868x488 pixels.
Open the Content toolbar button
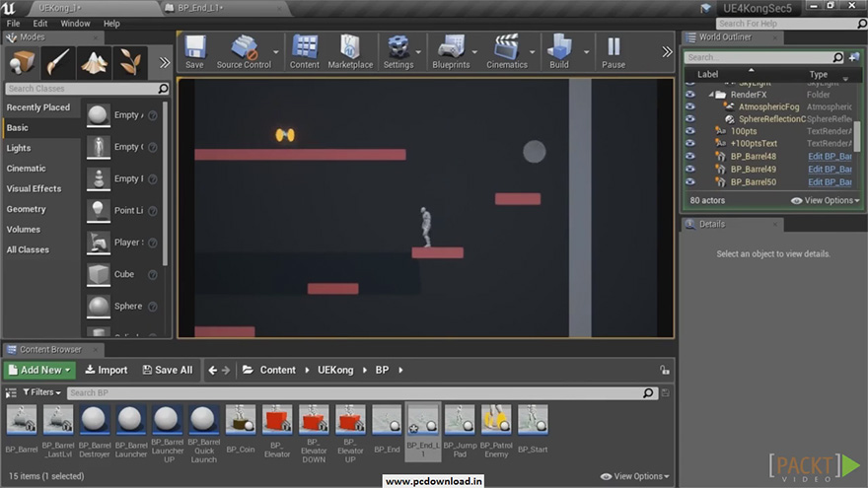[x=305, y=52]
